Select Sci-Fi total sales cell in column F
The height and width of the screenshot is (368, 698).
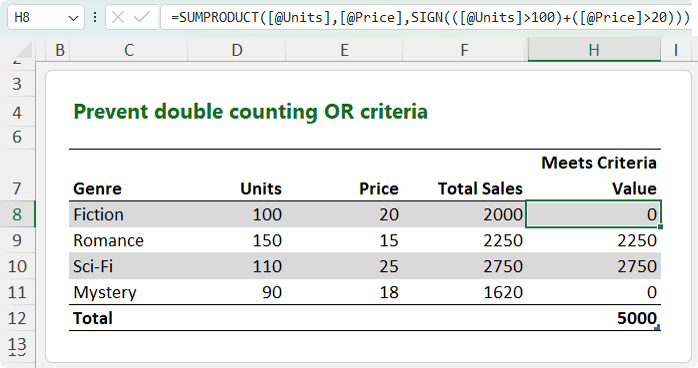[464, 266]
